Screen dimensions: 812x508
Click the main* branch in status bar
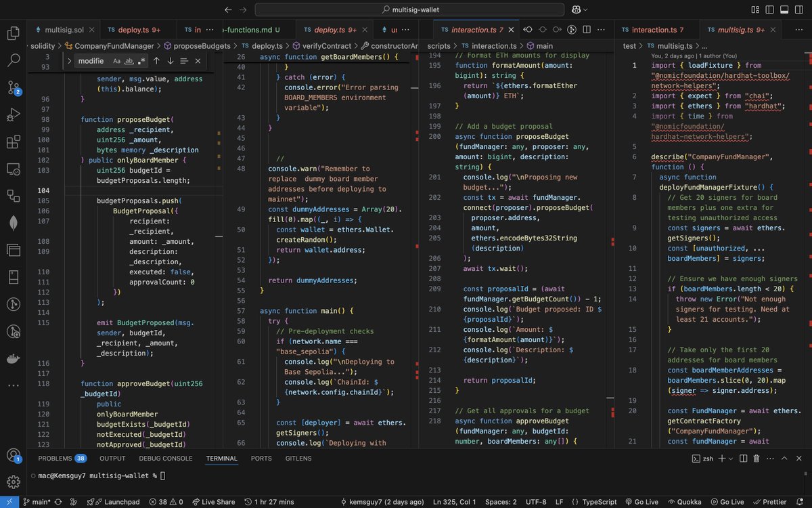pos(37,502)
